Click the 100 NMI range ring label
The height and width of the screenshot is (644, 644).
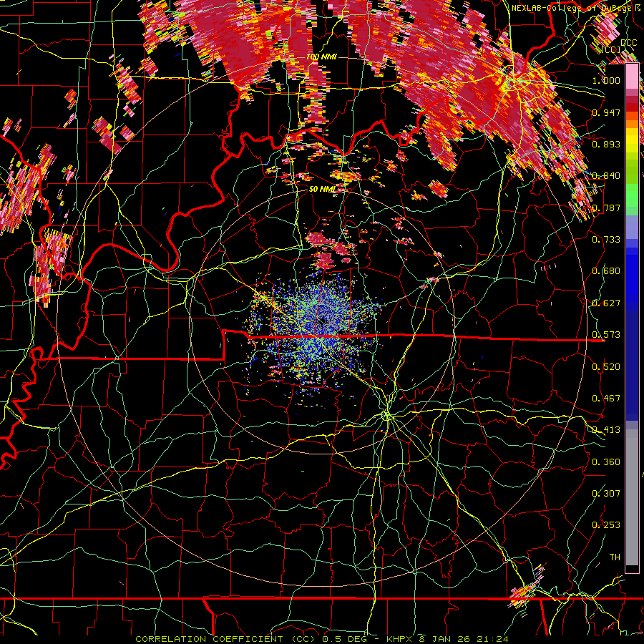point(321,57)
